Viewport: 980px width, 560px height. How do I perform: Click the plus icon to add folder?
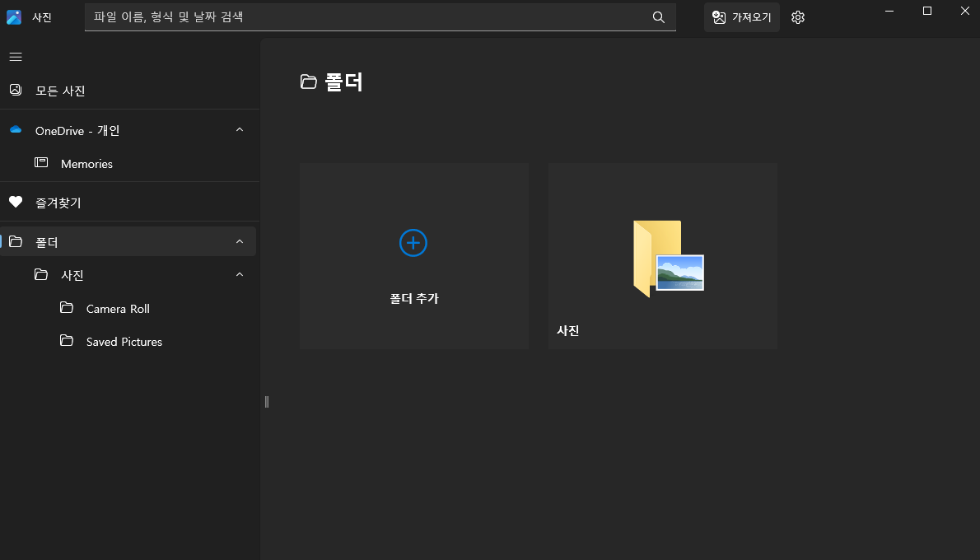[x=413, y=243]
